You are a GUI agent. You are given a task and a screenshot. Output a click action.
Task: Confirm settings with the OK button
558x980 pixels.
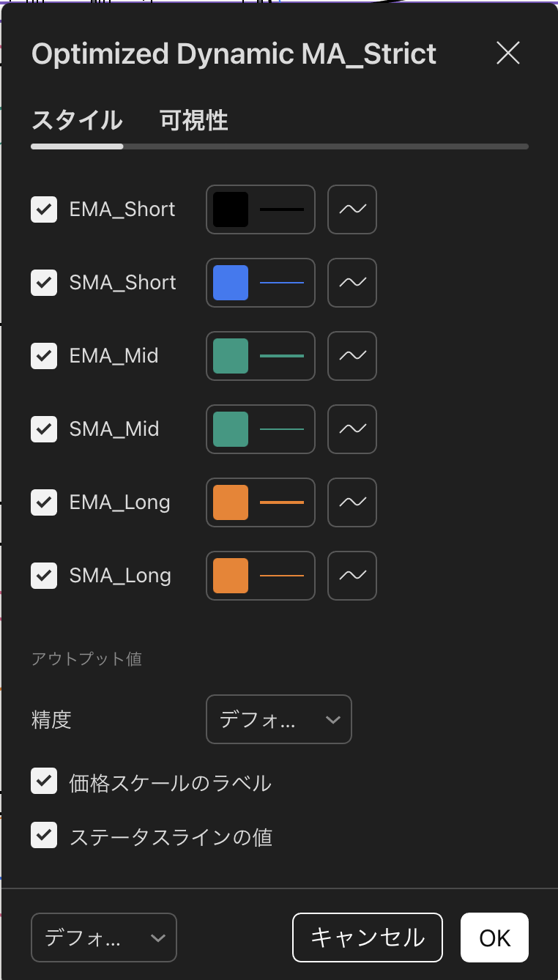(494, 937)
